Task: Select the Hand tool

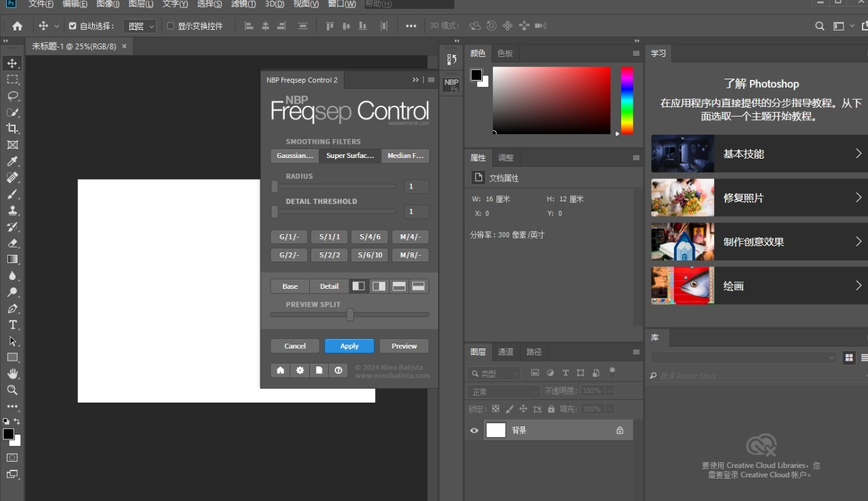Action: click(x=12, y=374)
